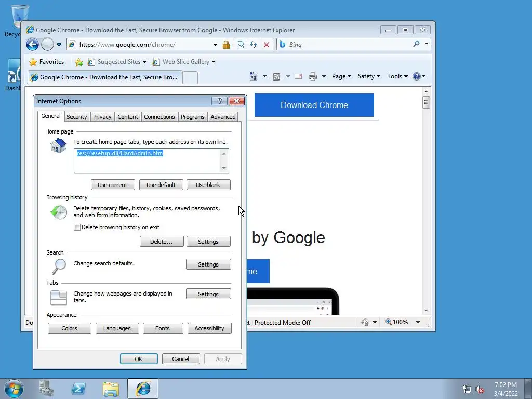Open Server Manager from taskbar
532x399 pixels.
click(x=46, y=389)
